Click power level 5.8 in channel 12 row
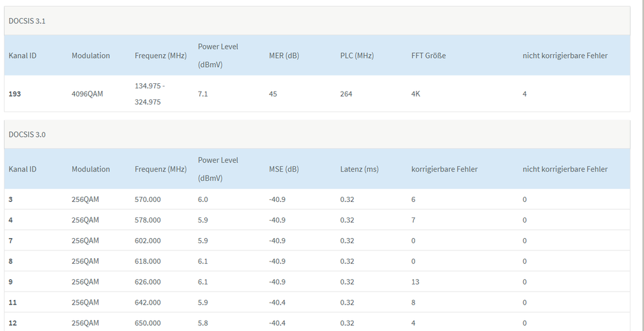 click(x=203, y=323)
